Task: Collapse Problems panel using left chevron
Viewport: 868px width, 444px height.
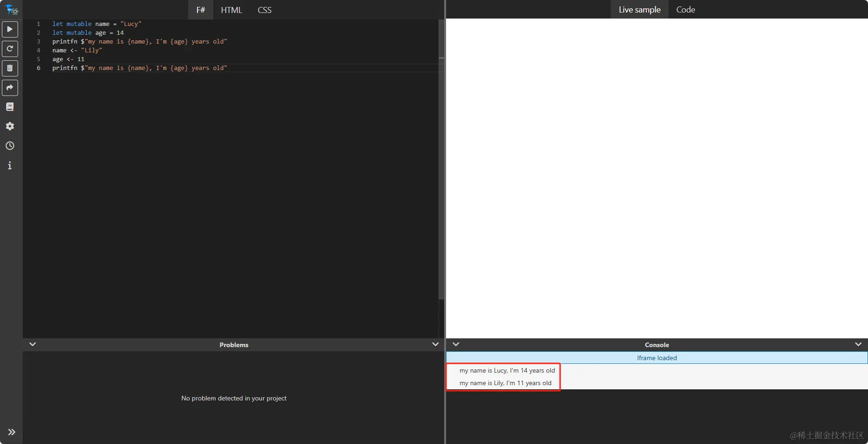Action: pyautogui.click(x=32, y=344)
